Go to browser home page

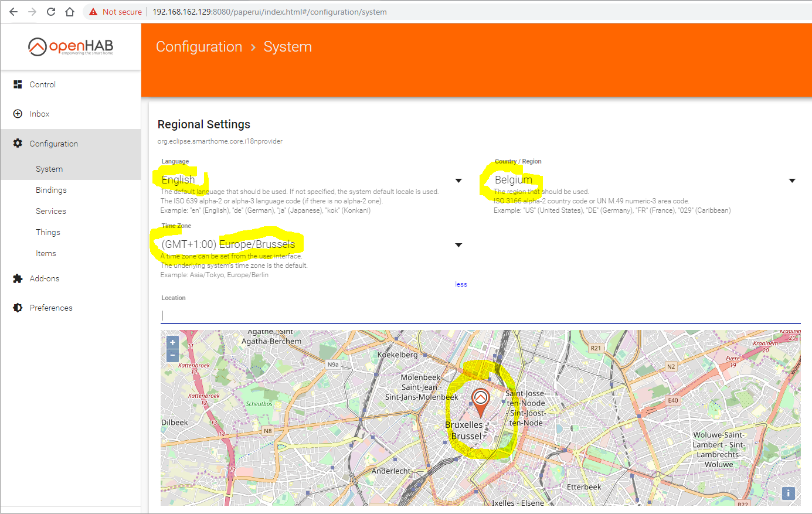point(70,12)
